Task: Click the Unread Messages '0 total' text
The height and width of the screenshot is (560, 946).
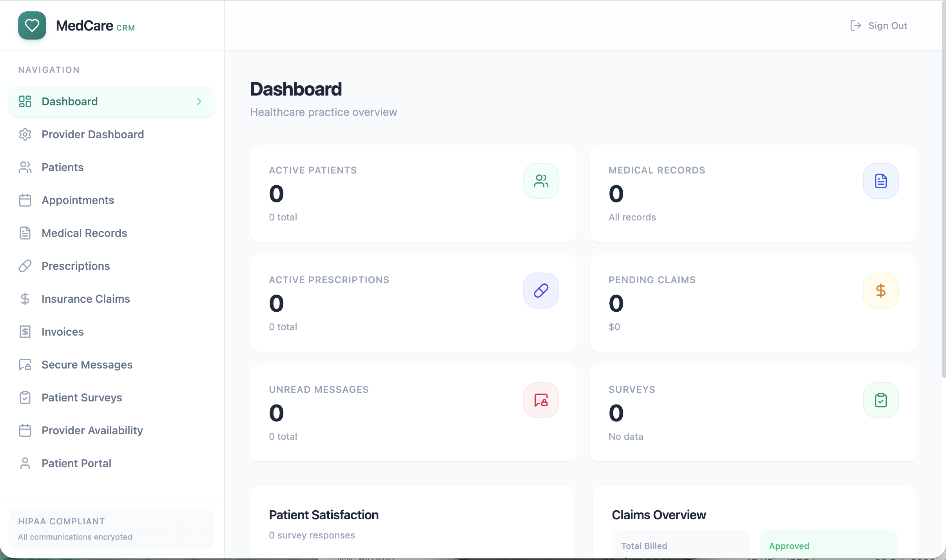Action: point(283,436)
